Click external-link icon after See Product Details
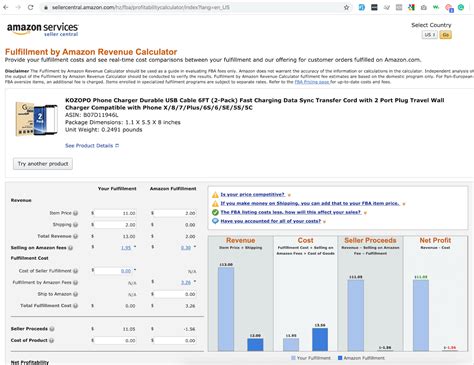This screenshot has height=365, width=474. (x=117, y=146)
